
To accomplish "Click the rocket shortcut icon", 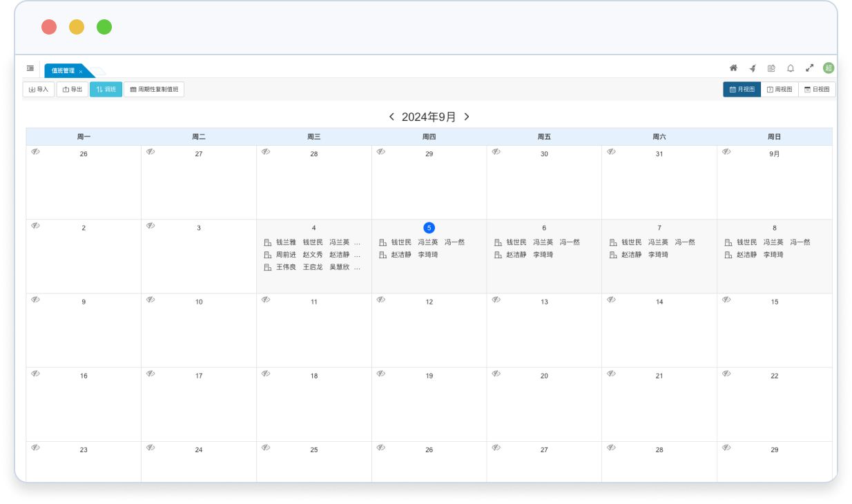I will click(753, 68).
